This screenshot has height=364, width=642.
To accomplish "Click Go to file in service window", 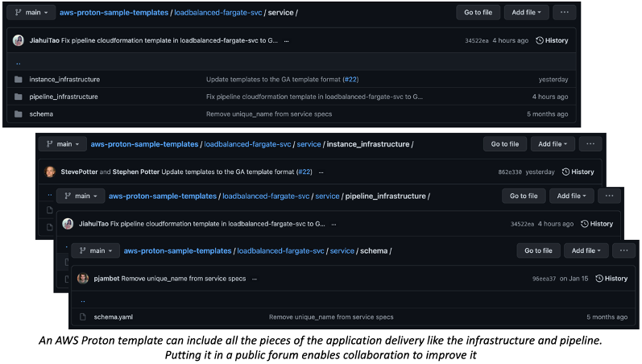I will [x=478, y=13].
